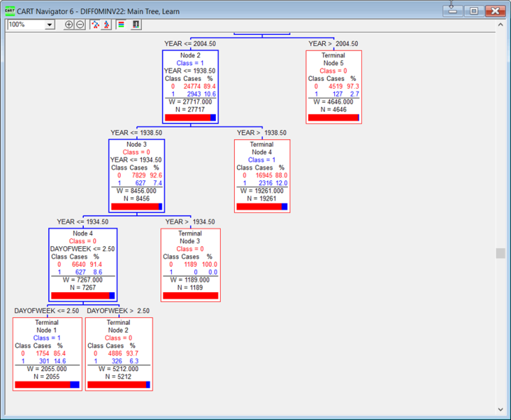Screen dimensions: 511x420
Task: Click the zoom in plus icon
Action: click(69, 24)
